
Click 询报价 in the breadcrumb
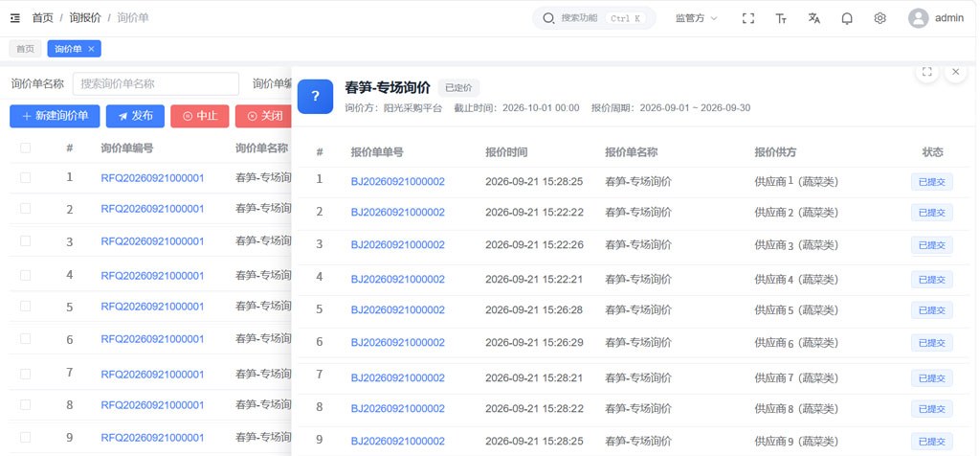85,18
